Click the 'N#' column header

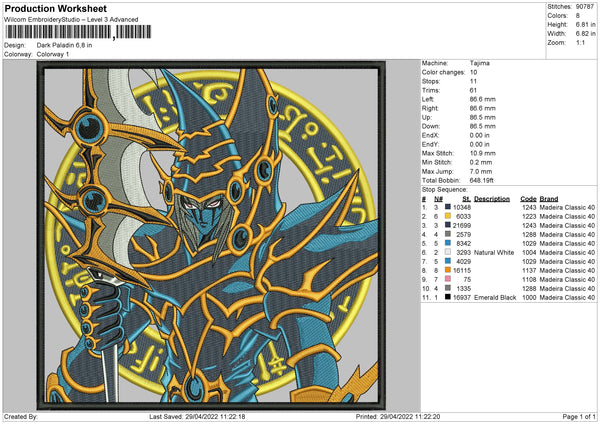tap(439, 199)
